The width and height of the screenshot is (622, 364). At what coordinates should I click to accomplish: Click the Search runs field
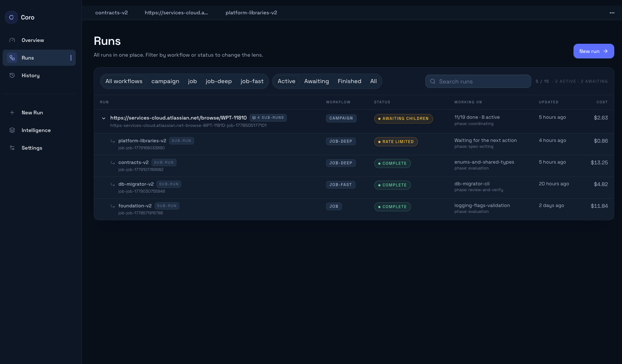point(478,81)
